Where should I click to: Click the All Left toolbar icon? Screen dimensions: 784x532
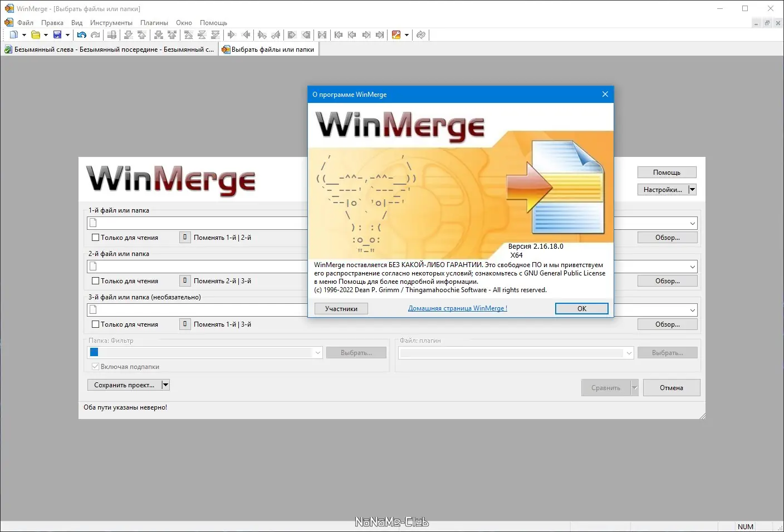click(306, 35)
